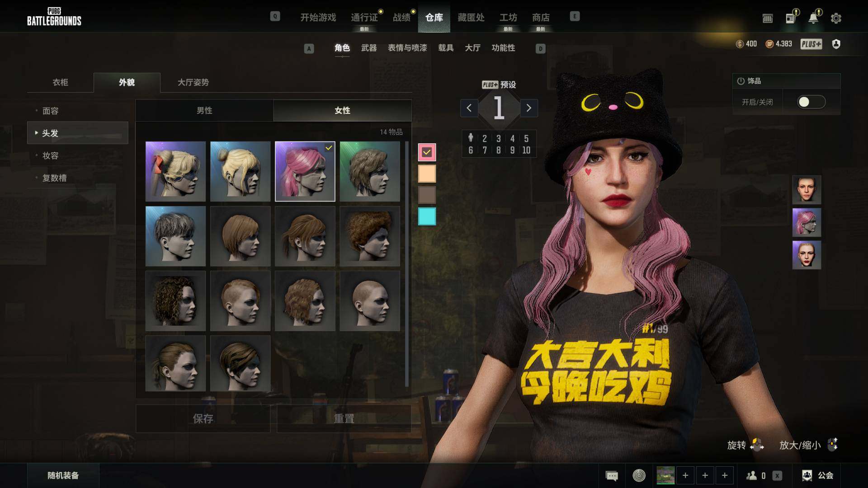Open the coupon ticket icon in top bar
The image size is (868, 488).
click(x=768, y=19)
